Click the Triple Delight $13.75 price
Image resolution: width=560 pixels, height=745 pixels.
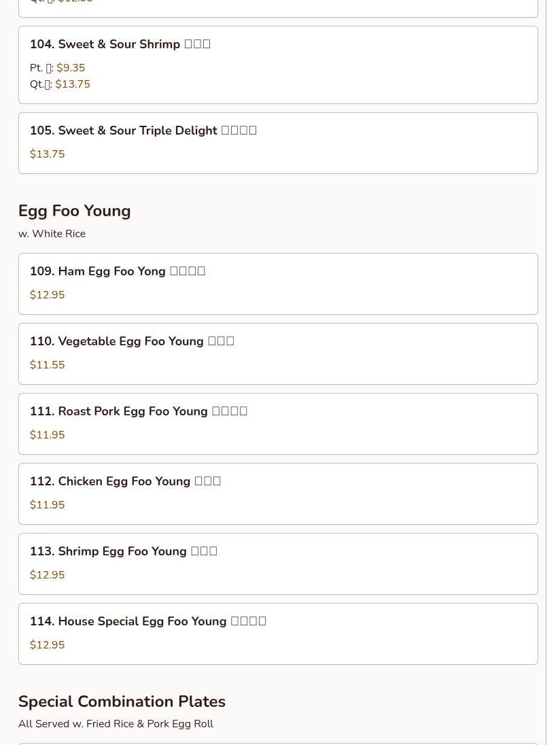coord(48,154)
